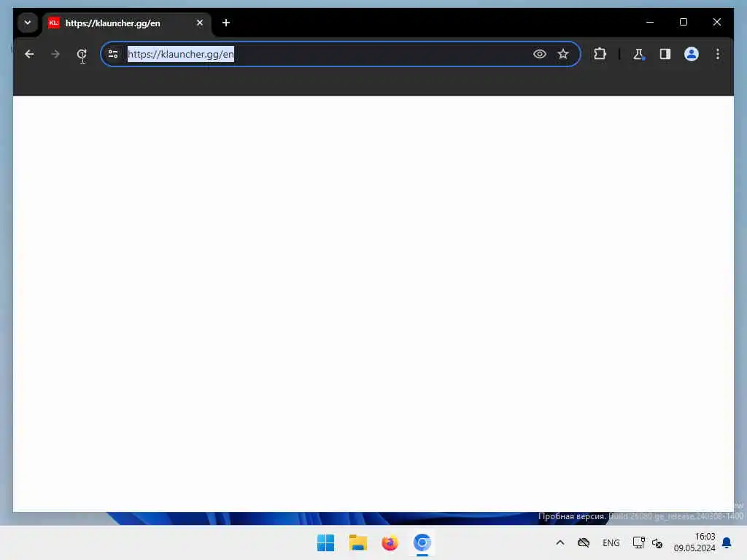Image resolution: width=747 pixels, height=560 pixels.
Task: Open the profile avatar menu
Action: coord(692,54)
